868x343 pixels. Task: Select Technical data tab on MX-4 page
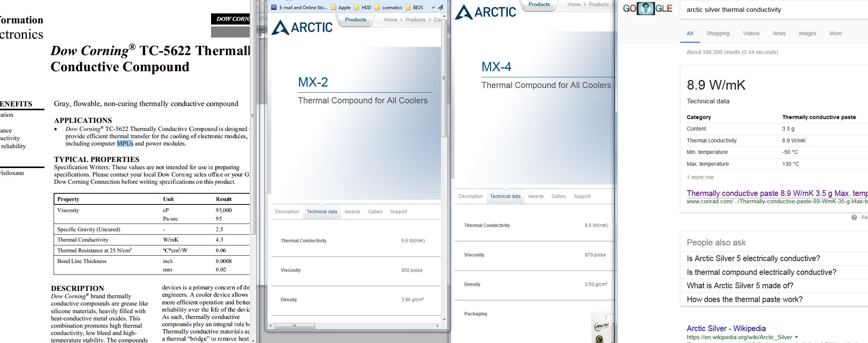tap(505, 196)
